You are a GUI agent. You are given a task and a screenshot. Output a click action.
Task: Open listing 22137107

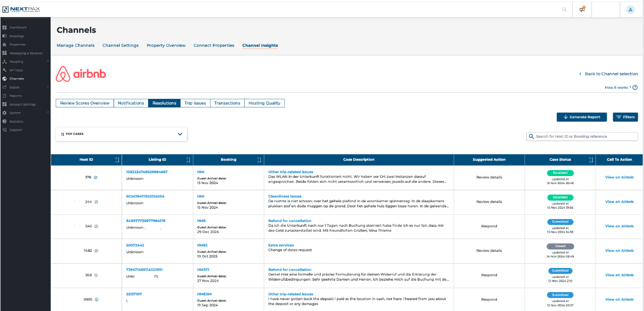pyautogui.click(x=134, y=294)
